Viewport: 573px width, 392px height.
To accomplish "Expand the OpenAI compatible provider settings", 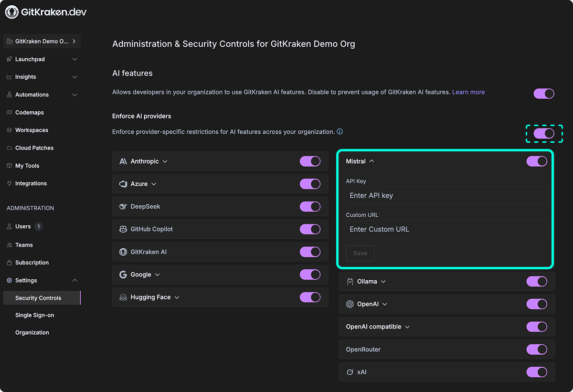I will pyautogui.click(x=407, y=327).
